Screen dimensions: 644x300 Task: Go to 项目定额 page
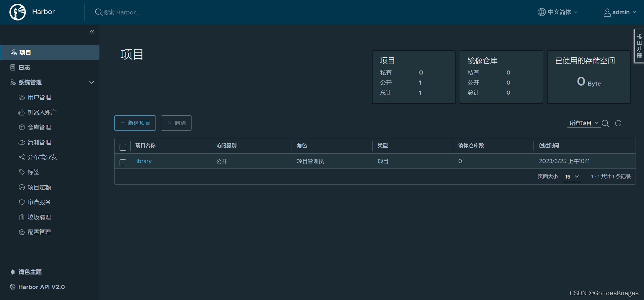(x=39, y=187)
